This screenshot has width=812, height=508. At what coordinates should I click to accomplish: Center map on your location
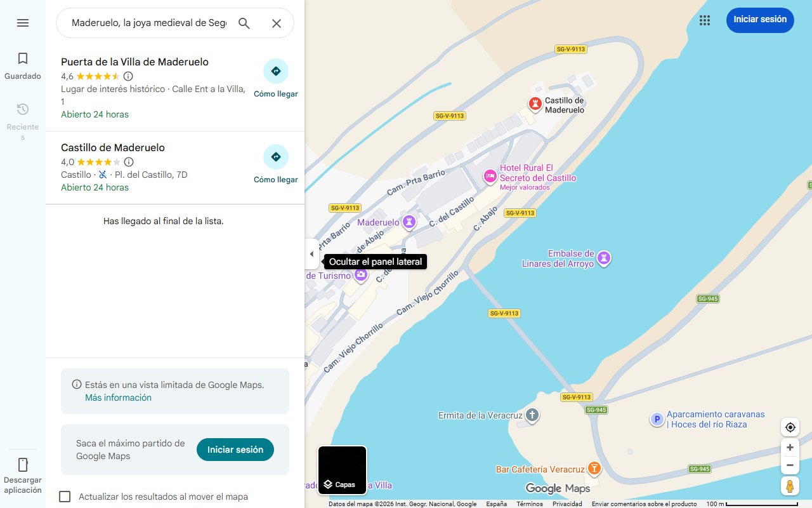coord(790,427)
